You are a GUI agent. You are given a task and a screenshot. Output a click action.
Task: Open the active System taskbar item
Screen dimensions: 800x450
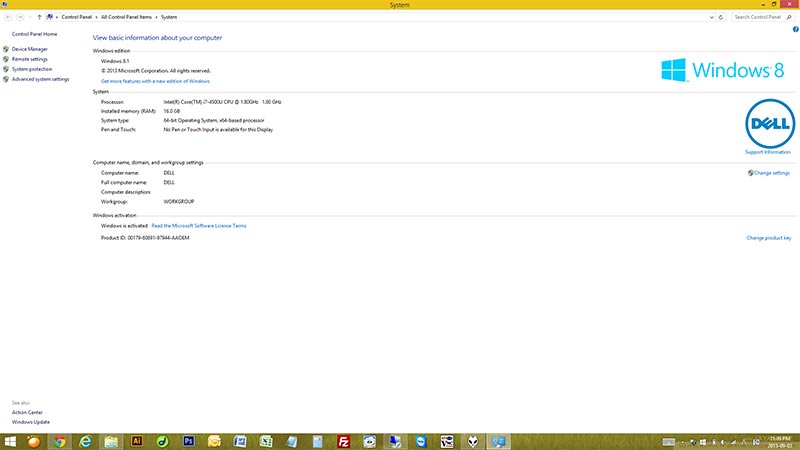click(498, 441)
